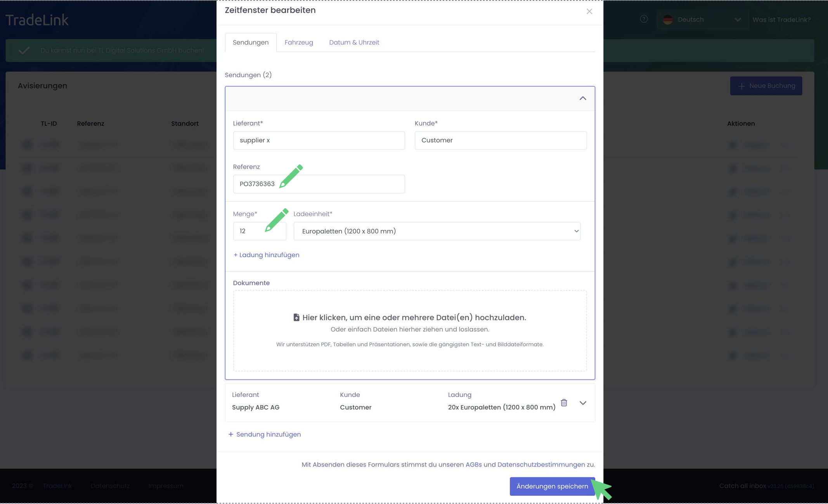Open the Sendungen tab
Screen dimensions: 828x504
click(x=250, y=42)
